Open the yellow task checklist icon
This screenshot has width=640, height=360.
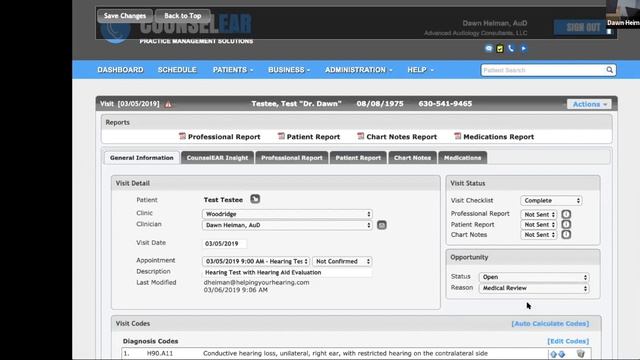point(500,49)
